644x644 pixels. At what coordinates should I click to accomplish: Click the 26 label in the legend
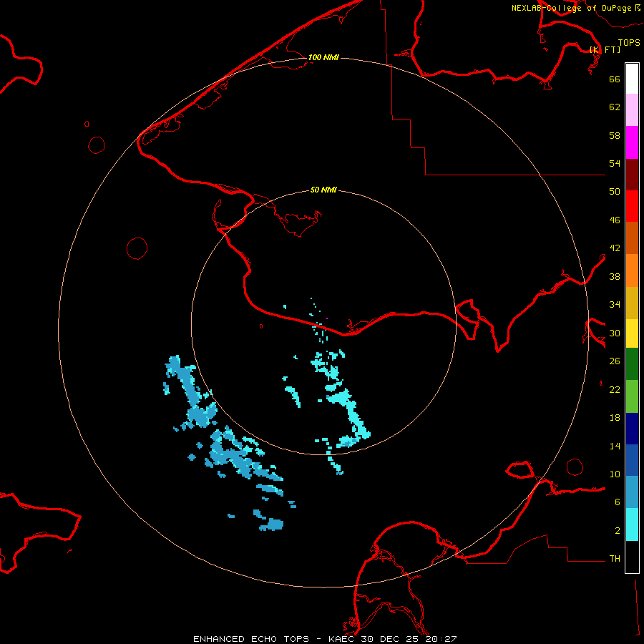pos(615,361)
